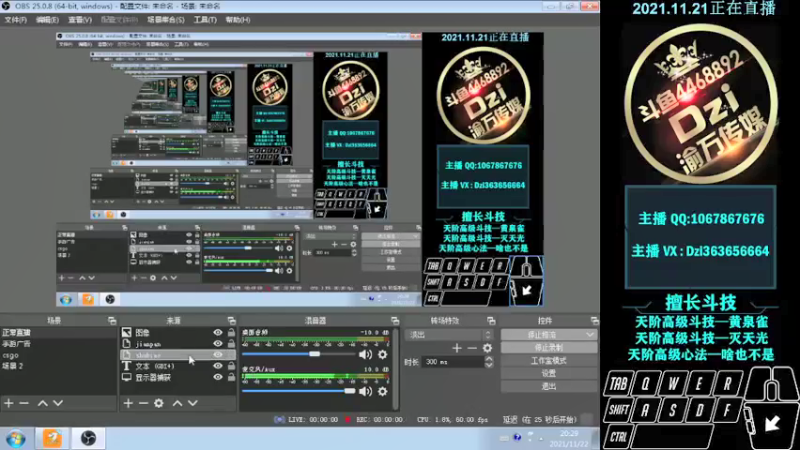
Task: Toggle the lock on the 文本 (GDI+) source
Action: 231,366
